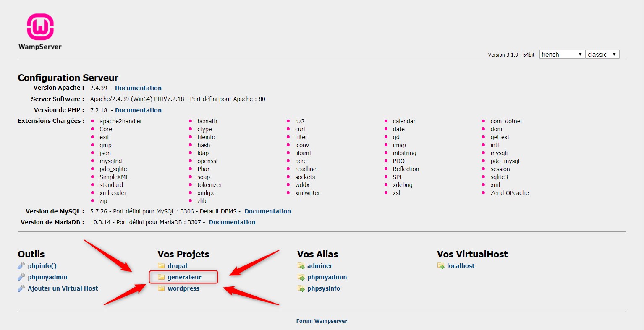This screenshot has width=644, height=330.
Task: Click the bcmath extension entry
Action: coord(207,121)
